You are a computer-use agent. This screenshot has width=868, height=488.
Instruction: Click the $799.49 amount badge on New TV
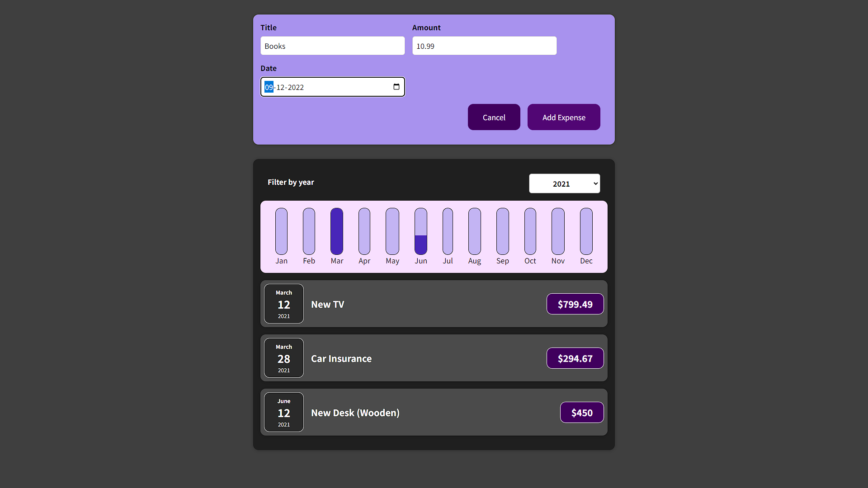(x=575, y=304)
